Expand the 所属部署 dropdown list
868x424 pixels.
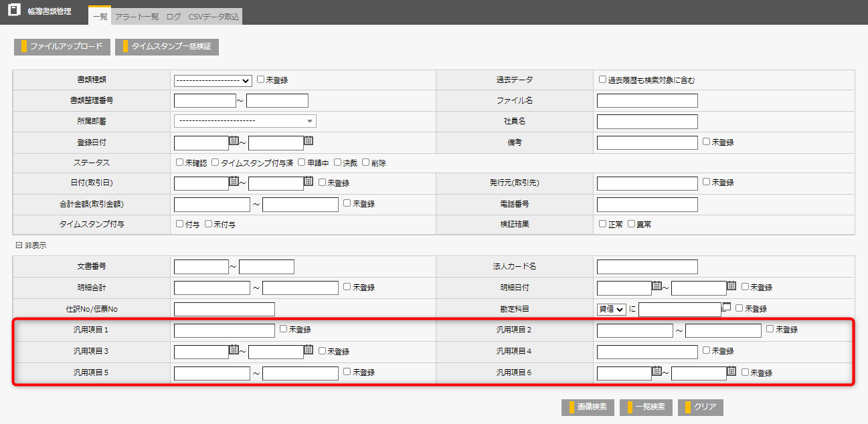click(245, 121)
